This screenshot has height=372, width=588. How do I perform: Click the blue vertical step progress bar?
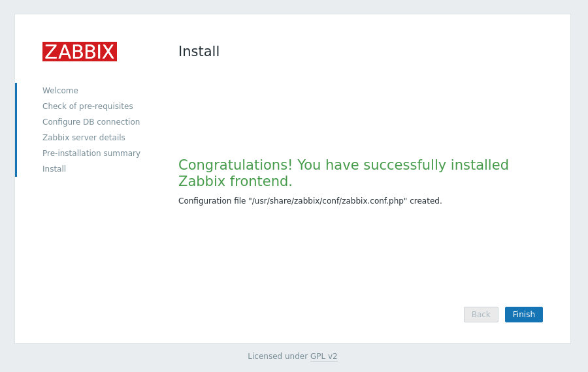pos(16,130)
